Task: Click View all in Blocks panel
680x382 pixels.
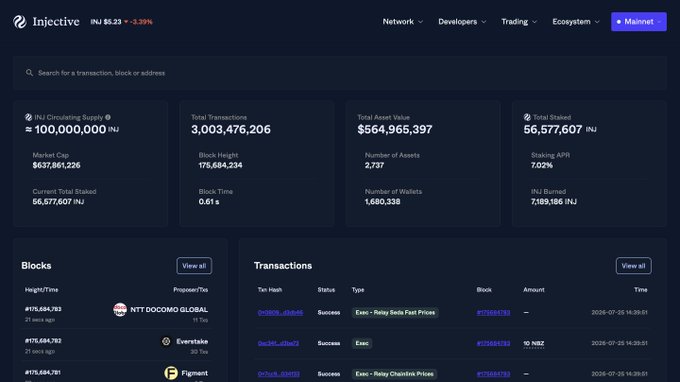Action: point(194,266)
